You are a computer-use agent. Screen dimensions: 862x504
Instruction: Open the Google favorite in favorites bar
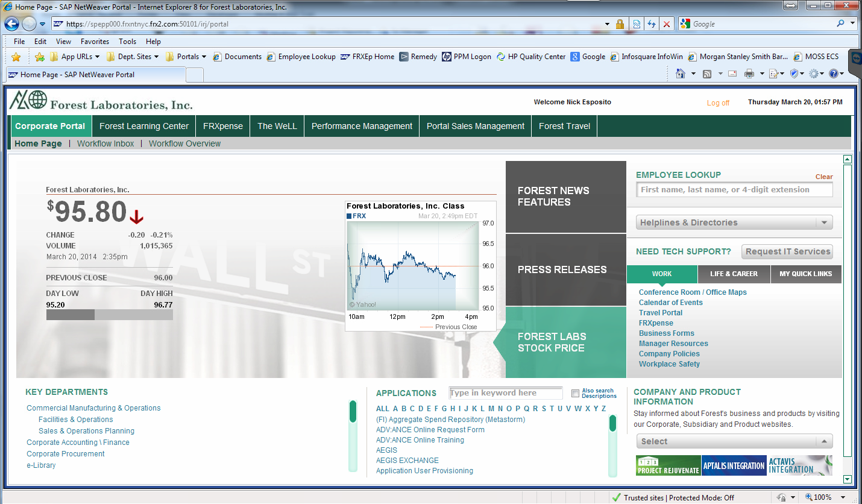pos(588,57)
